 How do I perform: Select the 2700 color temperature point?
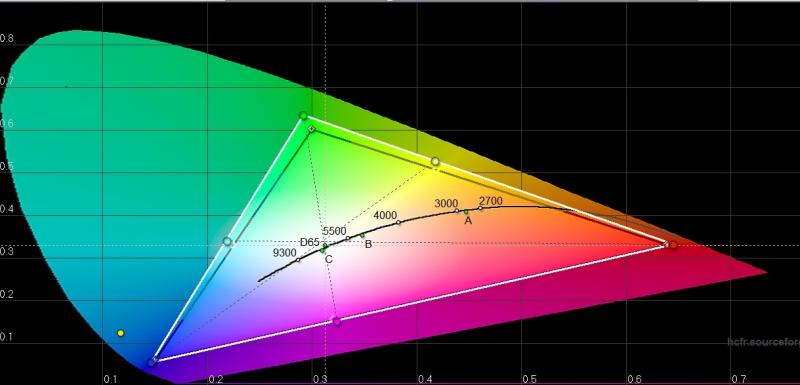point(480,208)
